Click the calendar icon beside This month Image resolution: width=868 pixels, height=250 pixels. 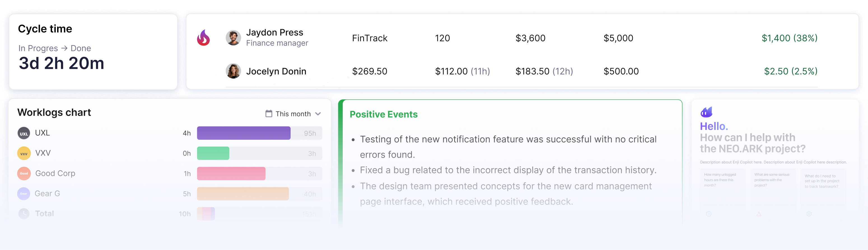coord(269,114)
